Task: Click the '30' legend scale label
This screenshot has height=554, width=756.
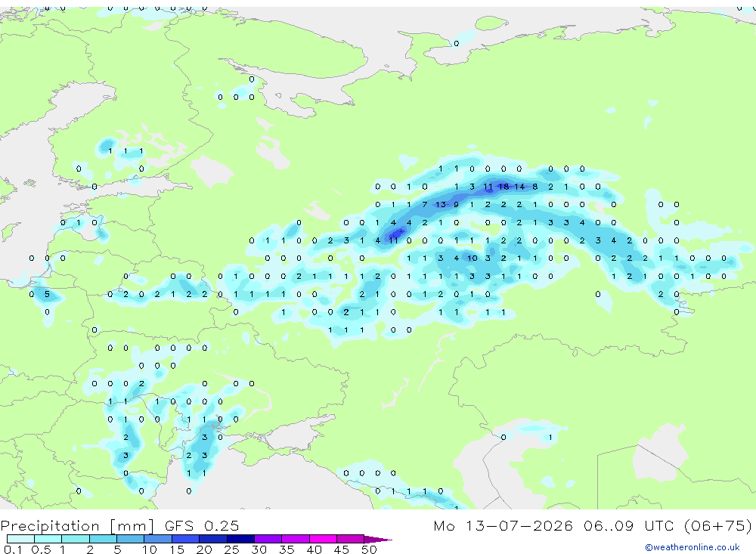Action: pyautogui.click(x=259, y=549)
